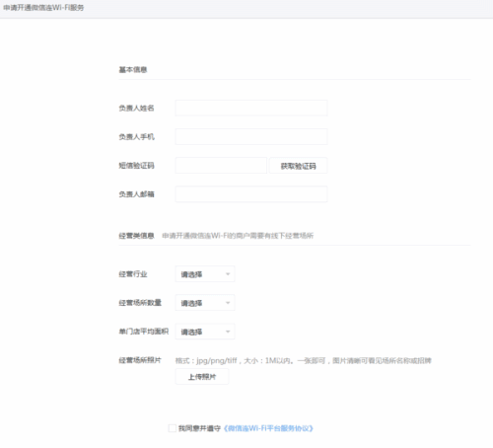This screenshot has height=448, width=493.
Task: Click the 经营场所照片 label
Action: coord(140,360)
